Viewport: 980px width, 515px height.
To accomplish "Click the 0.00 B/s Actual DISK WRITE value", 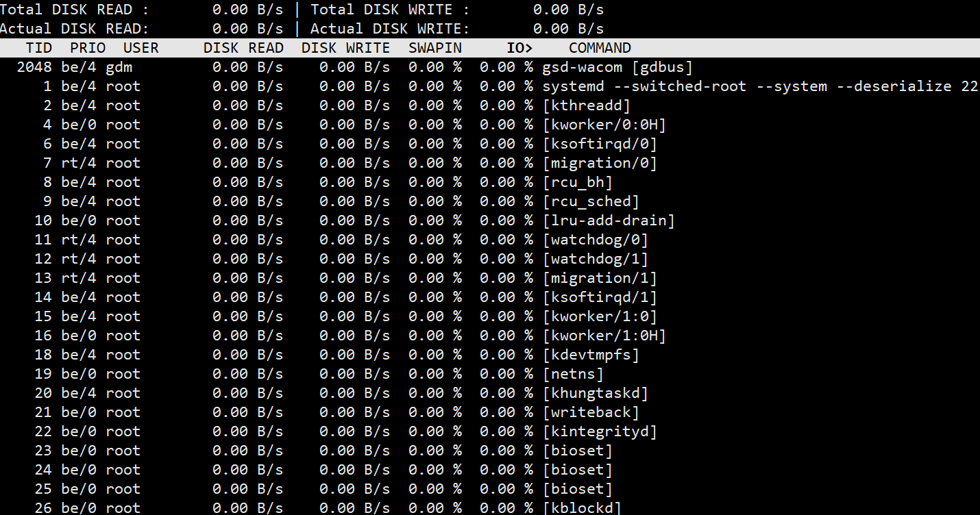I will coord(568,29).
